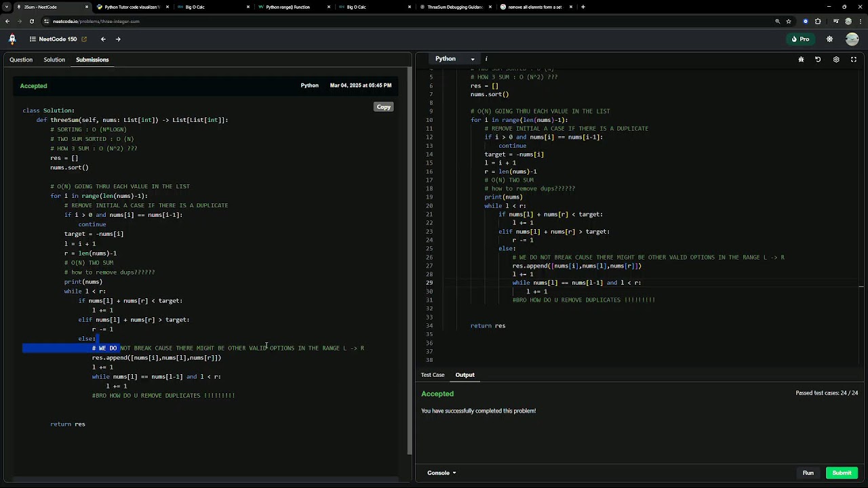
Task: Click 'print(nums)' on editor line 19
Action: (503, 197)
